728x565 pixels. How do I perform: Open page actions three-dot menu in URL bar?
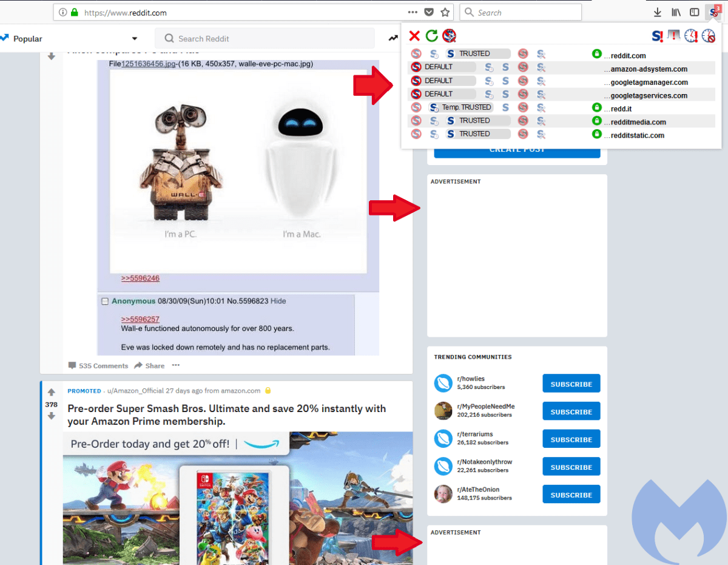[x=413, y=12]
